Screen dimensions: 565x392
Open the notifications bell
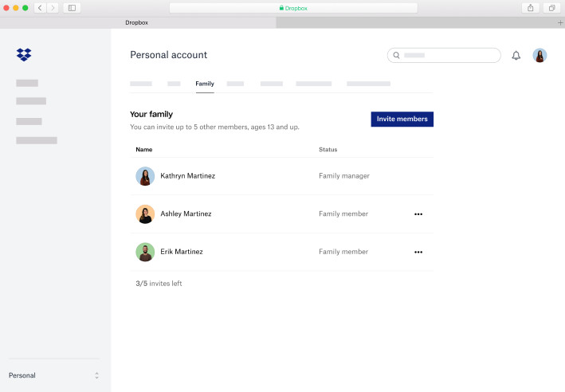point(516,56)
